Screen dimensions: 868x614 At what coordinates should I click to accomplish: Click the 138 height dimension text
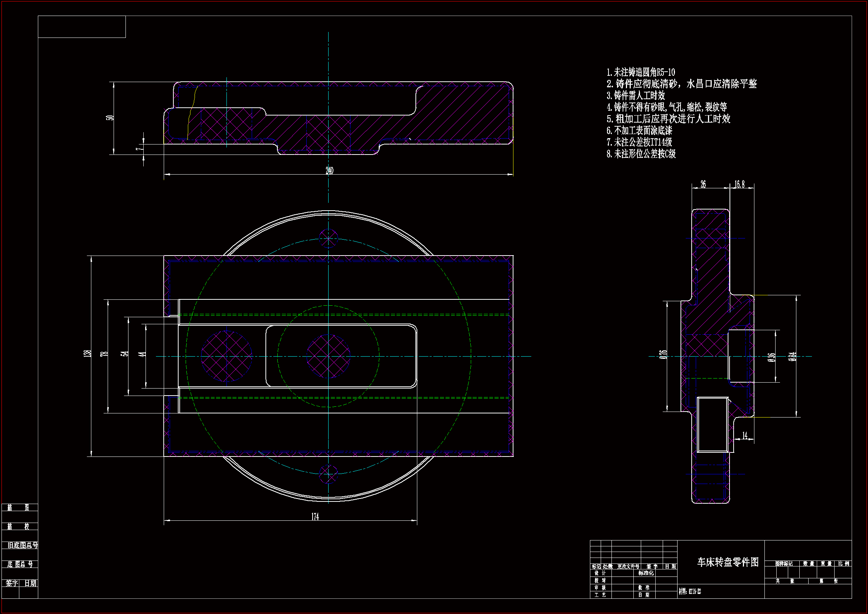(87, 353)
